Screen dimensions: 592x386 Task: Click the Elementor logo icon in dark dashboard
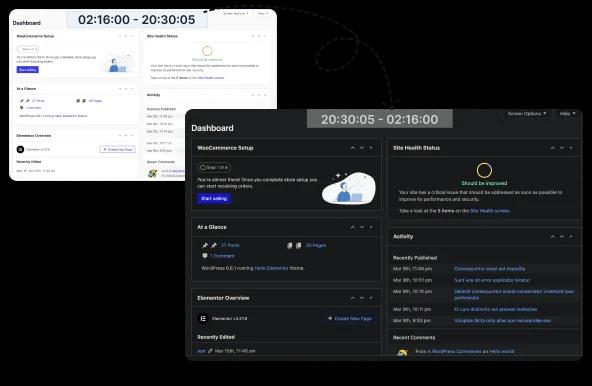point(203,318)
